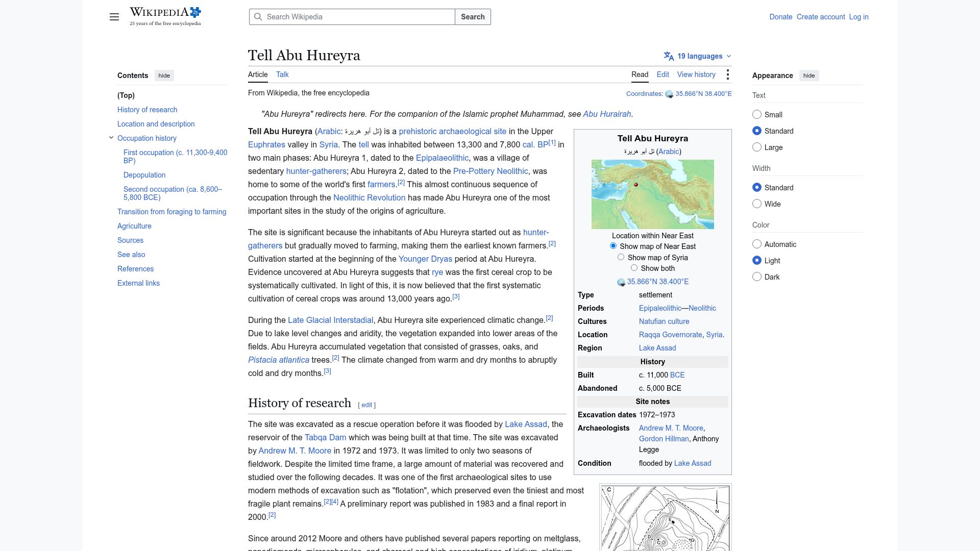Open the Younger Dryas link
Viewport: 980px width, 551px height.
point(425,259)
